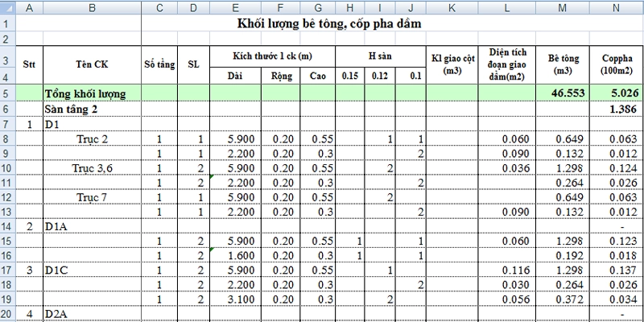
Task: Click the 'Tổng khối lượng' cell
Action: point(92,94)
